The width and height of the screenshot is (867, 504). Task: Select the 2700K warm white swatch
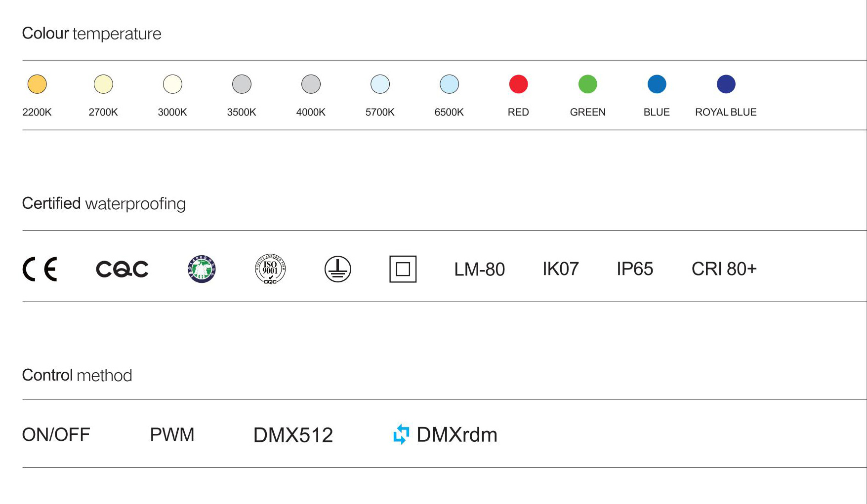point(103,84)
